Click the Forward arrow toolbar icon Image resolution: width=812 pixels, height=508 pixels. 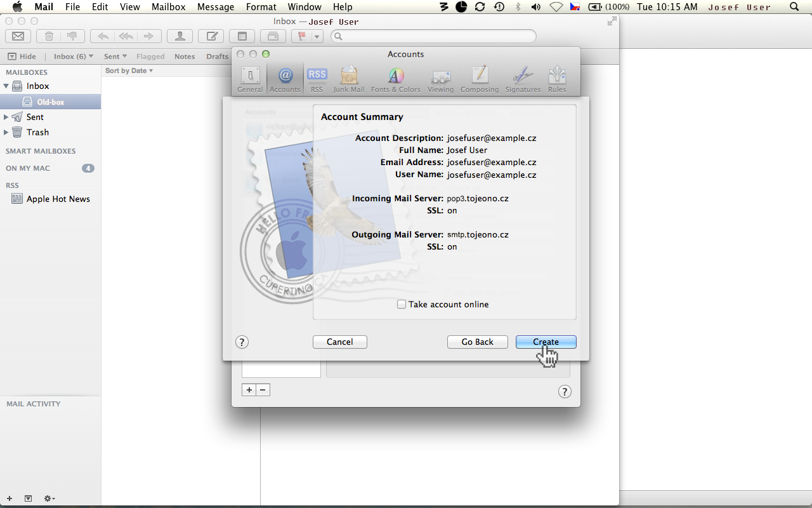click(148, 36)
